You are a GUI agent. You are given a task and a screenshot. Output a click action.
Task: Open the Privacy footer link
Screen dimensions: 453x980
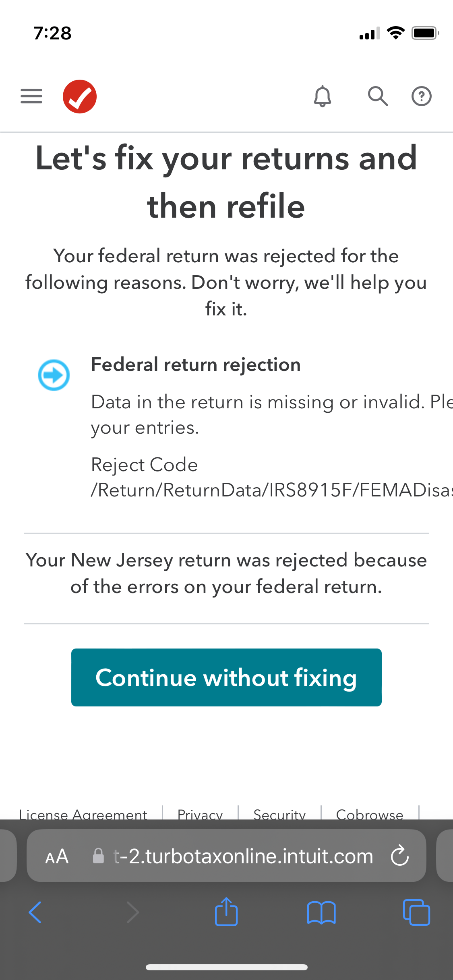pos(200,813)
